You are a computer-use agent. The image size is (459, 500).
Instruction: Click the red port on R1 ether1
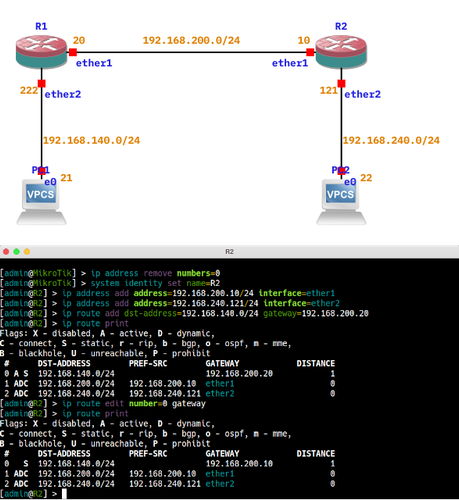73,52
